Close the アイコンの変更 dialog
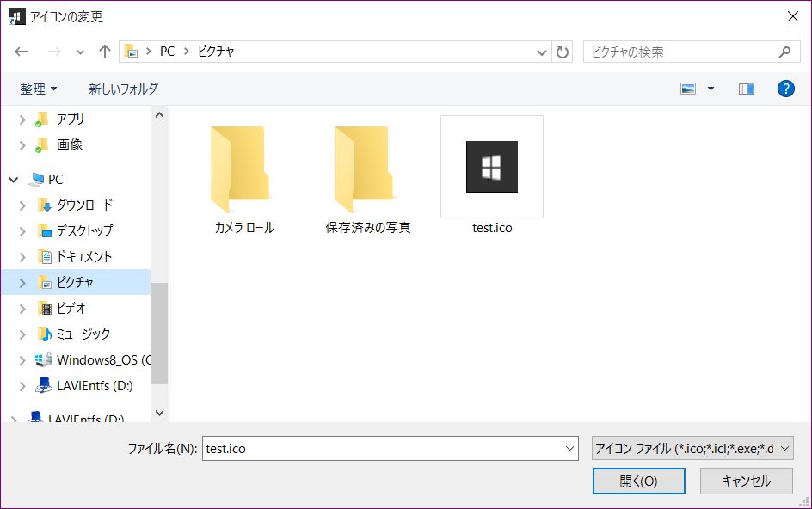Screen dimensions: 812x509 (x=793, y=16)
